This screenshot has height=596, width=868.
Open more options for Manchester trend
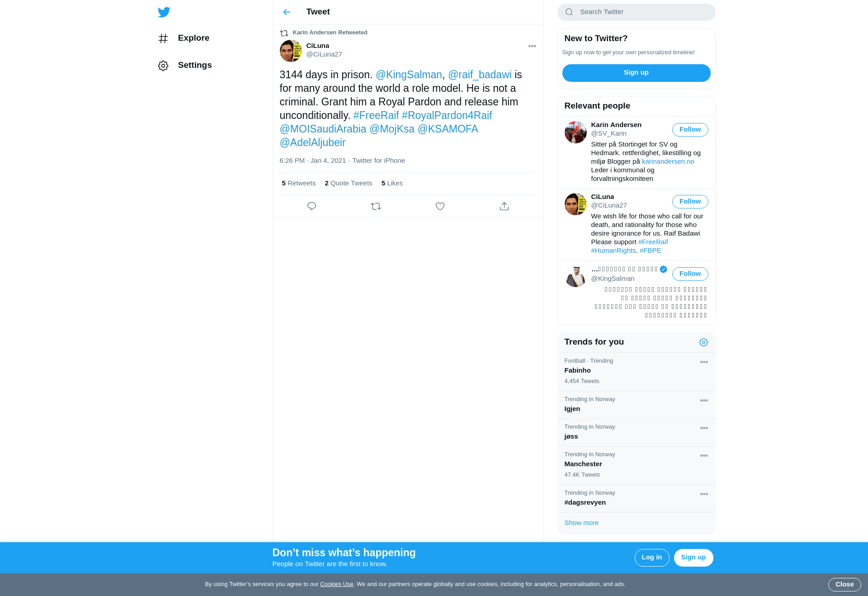(x=704, y=456)
